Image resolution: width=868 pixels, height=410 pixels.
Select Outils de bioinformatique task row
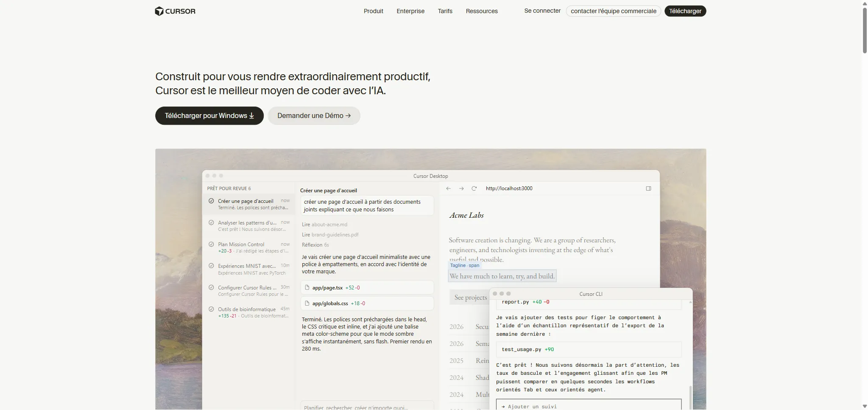coord(248,312)
